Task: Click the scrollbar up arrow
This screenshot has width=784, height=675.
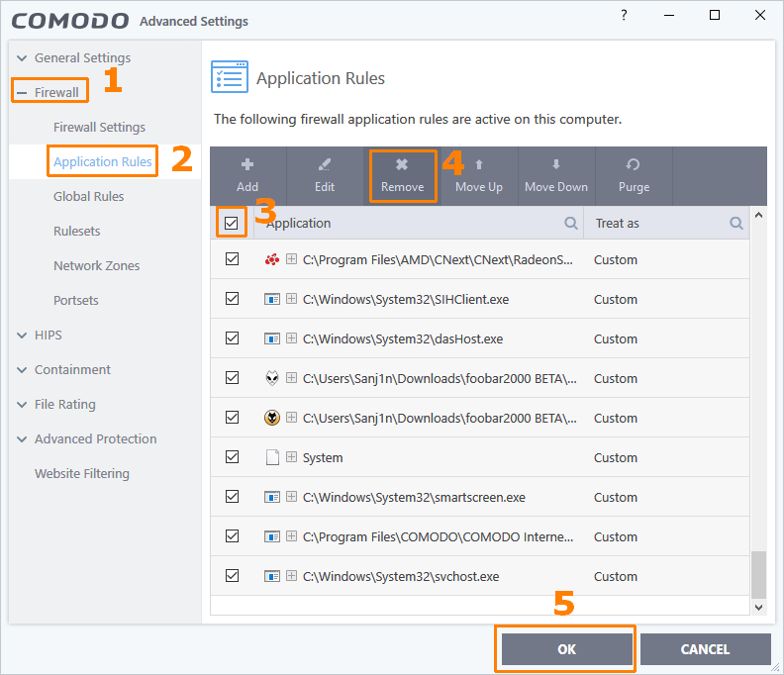Action: [758, 215]
